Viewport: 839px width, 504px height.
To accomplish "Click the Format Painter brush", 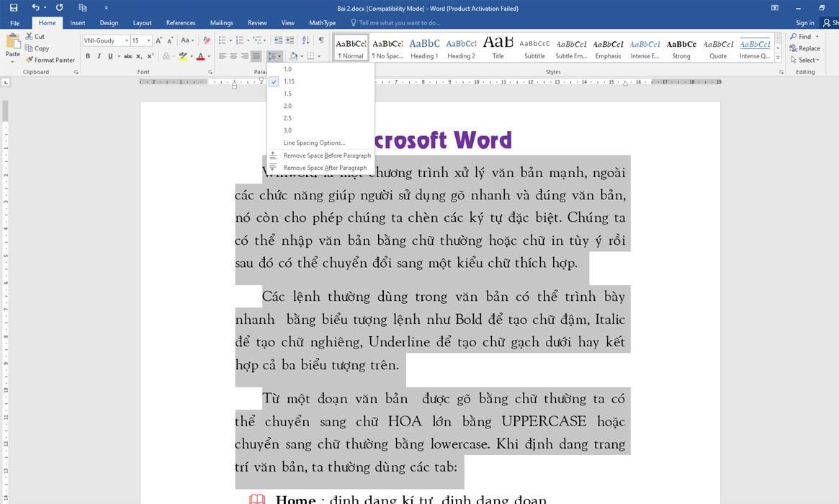I will (x=50, y=60).
